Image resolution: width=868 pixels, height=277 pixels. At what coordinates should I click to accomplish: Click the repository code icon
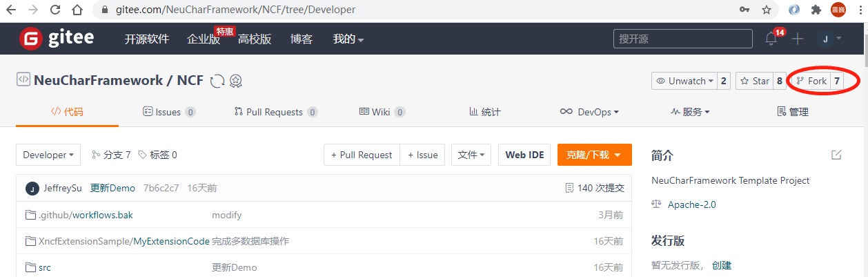tap(23, 79)
